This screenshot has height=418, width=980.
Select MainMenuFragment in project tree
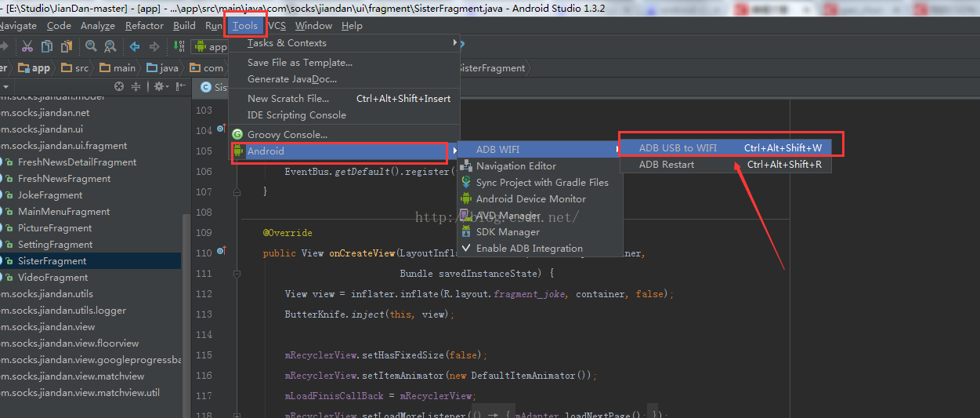pos(63,212)
